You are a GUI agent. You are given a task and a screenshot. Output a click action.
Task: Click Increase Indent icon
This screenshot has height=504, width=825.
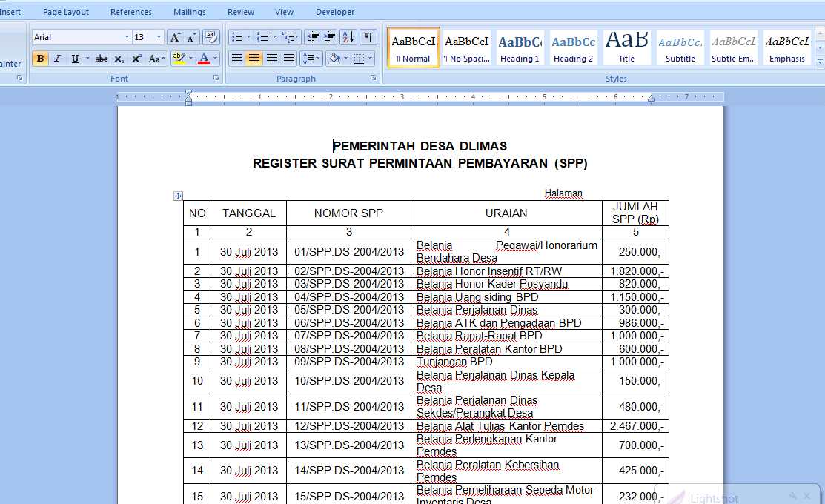click(x=329, y=37)
